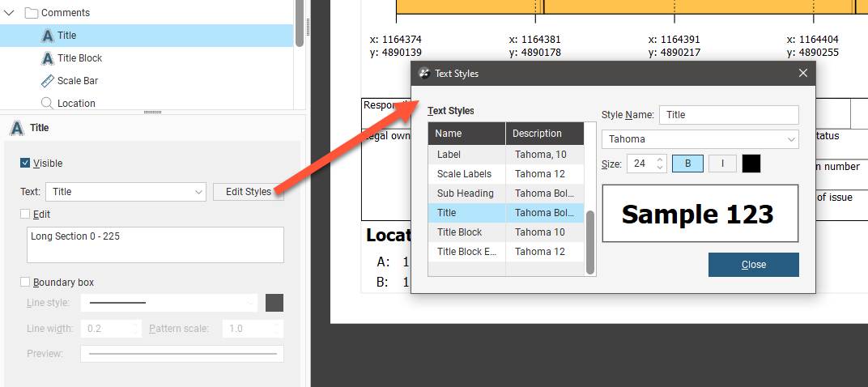Click the Scale Bar ruler icon
Viewport: 868px width, 387px height.
coord(47,81)
